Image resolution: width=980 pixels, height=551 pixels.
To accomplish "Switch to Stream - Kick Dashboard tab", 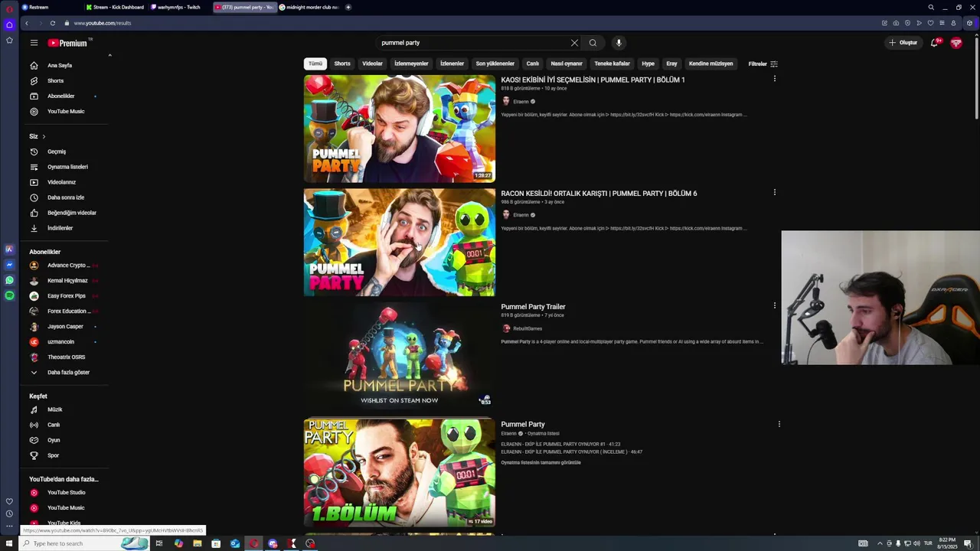I will point(116,7).
